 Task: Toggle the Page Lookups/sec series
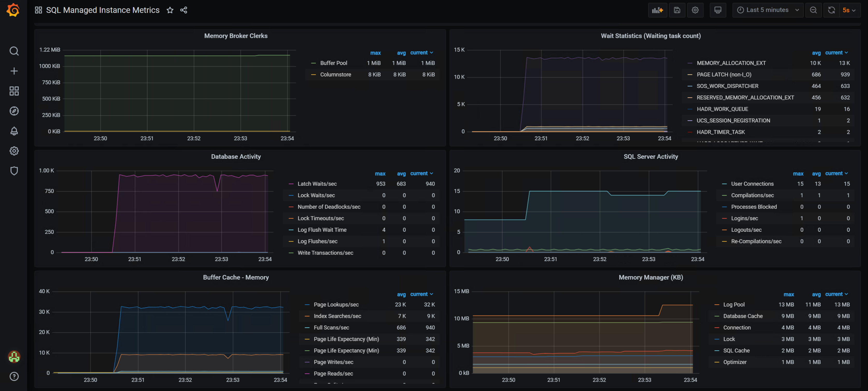(336, 305)
